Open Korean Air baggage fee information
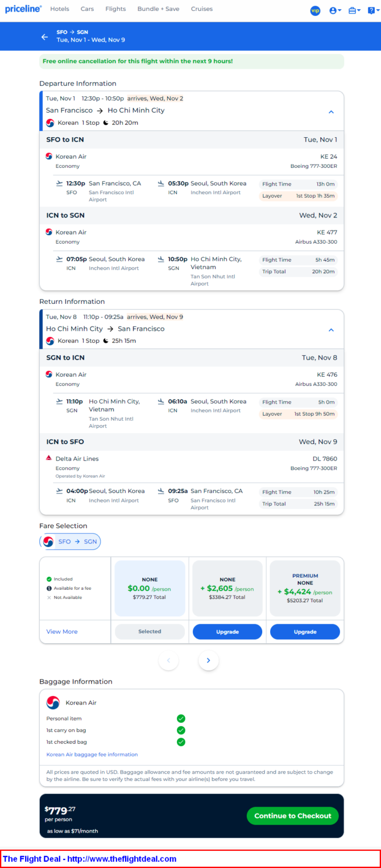Screen dimensions: 381x868 pos(92,755)
